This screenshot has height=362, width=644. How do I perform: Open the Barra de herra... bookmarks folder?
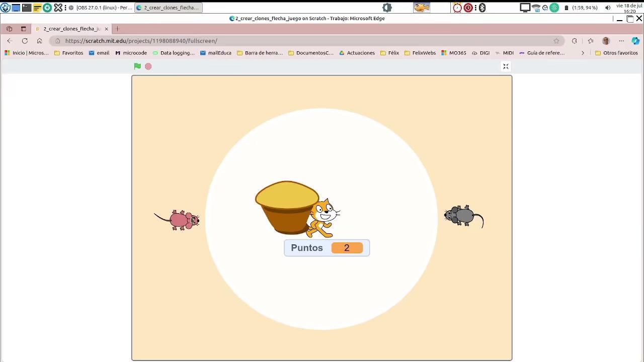pos(260,53)
